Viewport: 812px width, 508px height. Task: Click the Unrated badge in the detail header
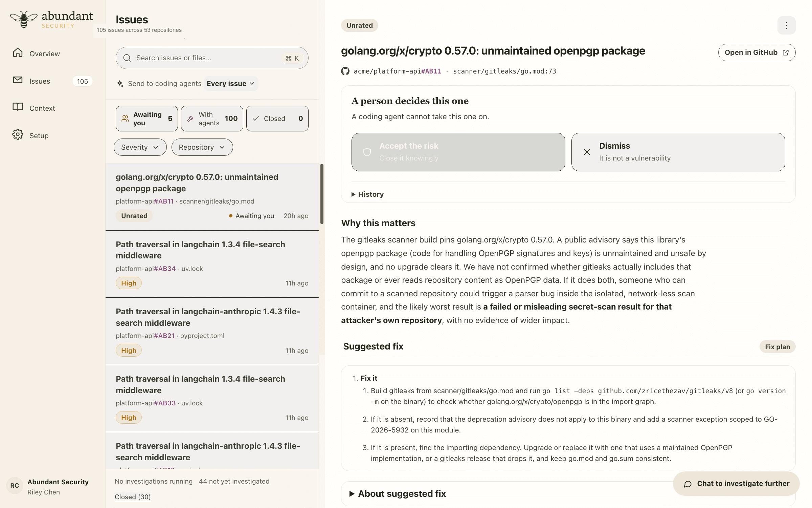359,25
